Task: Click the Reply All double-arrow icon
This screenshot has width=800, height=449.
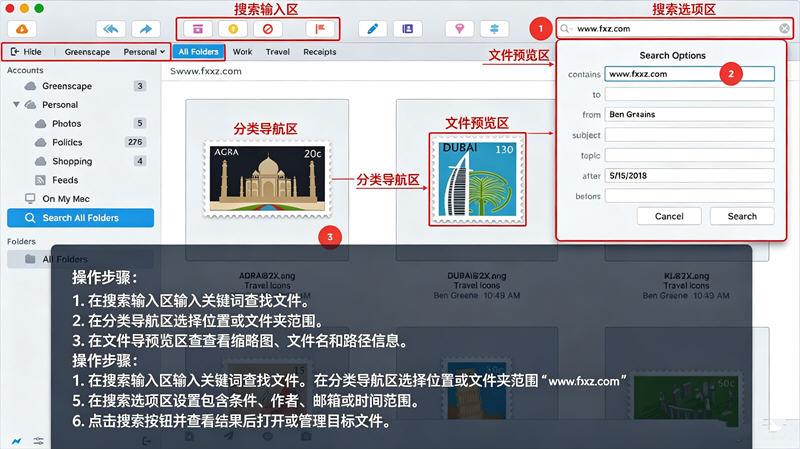Action: [x=111, y=29]
